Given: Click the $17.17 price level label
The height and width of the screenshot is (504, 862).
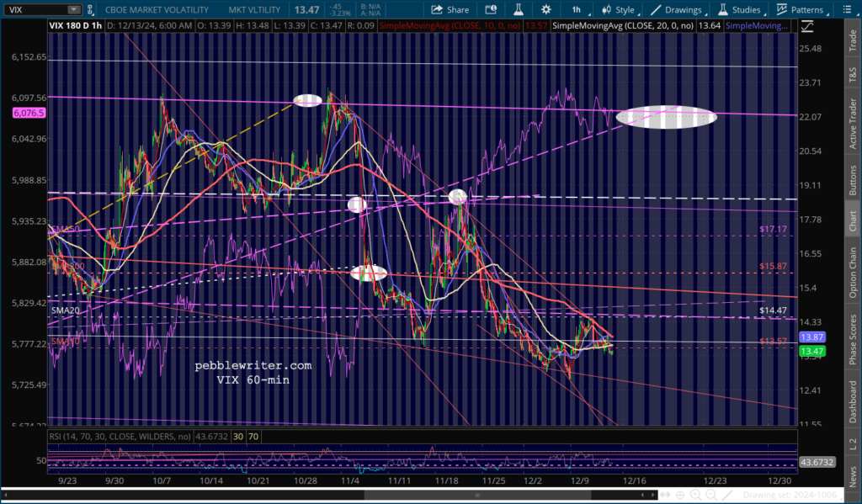Looking at the screenshot, I should coord(773,229).
